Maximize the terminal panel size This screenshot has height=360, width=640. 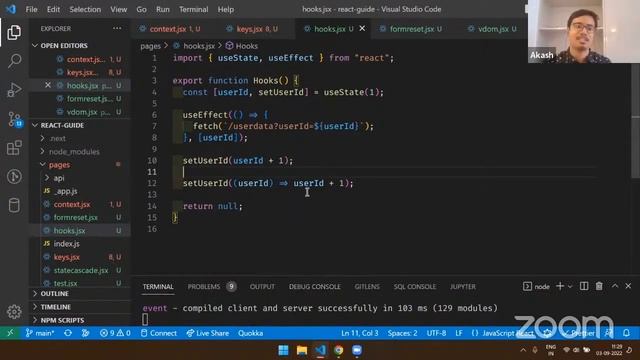(x=615, y=286)
